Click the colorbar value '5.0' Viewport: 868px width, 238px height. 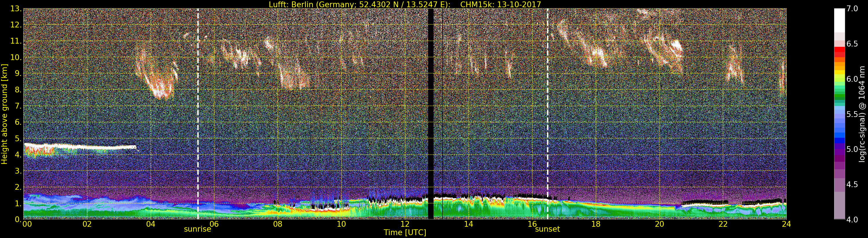[x=852, y=149]
